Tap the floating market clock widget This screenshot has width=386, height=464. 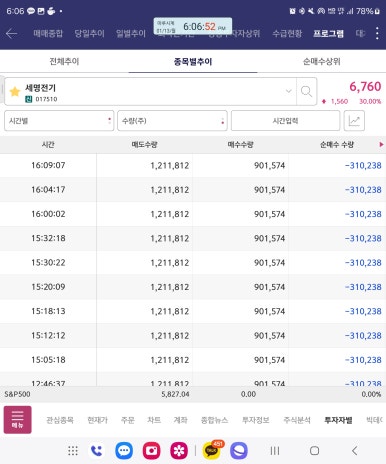(193, 26)
